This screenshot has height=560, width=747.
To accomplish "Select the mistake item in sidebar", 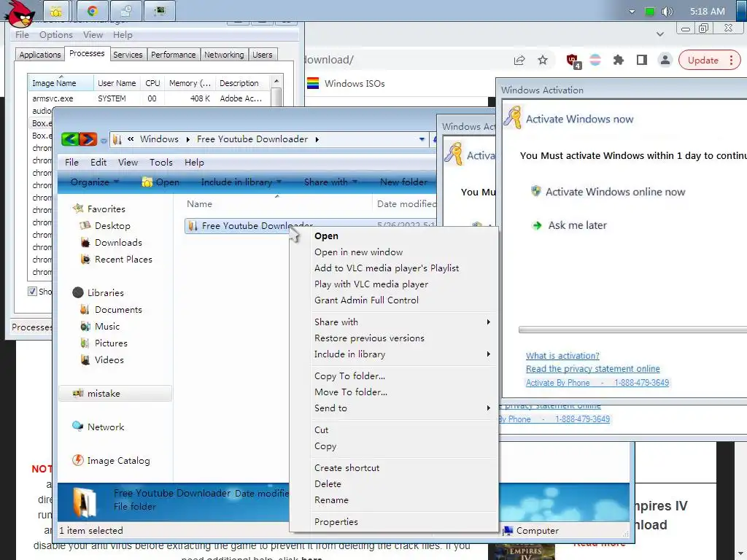I will 115,393.
